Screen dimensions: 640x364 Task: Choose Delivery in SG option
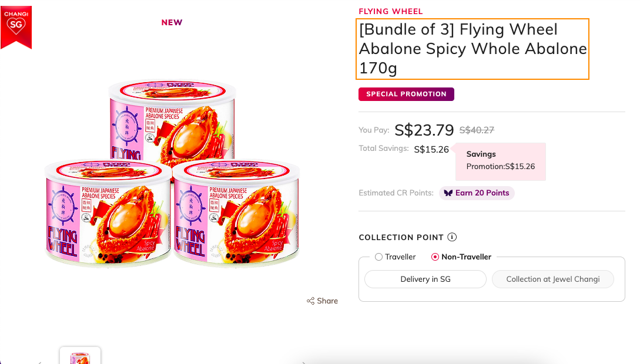pos(425,279)
